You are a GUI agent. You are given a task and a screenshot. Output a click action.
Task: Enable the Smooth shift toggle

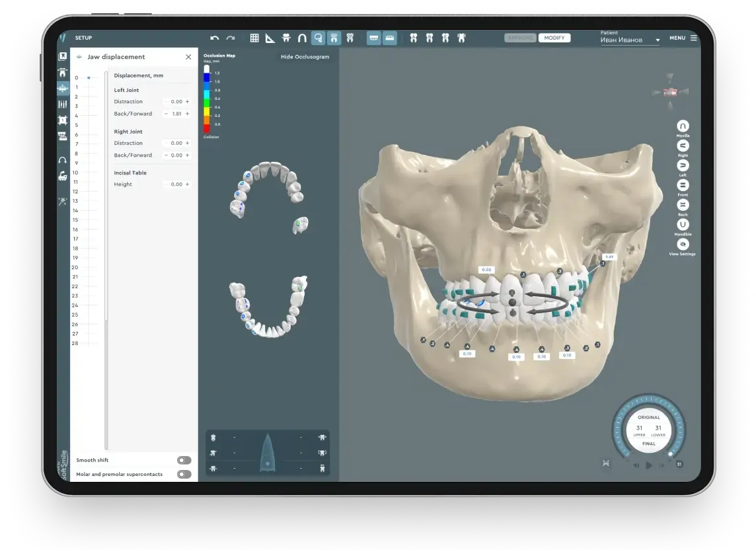click(184, 460)
